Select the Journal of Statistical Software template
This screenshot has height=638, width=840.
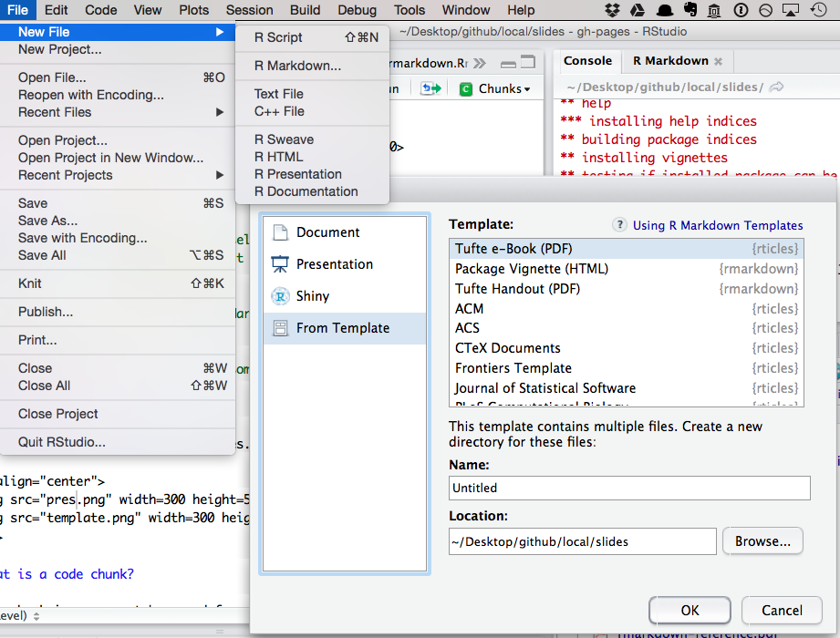[x=627, y=388]
